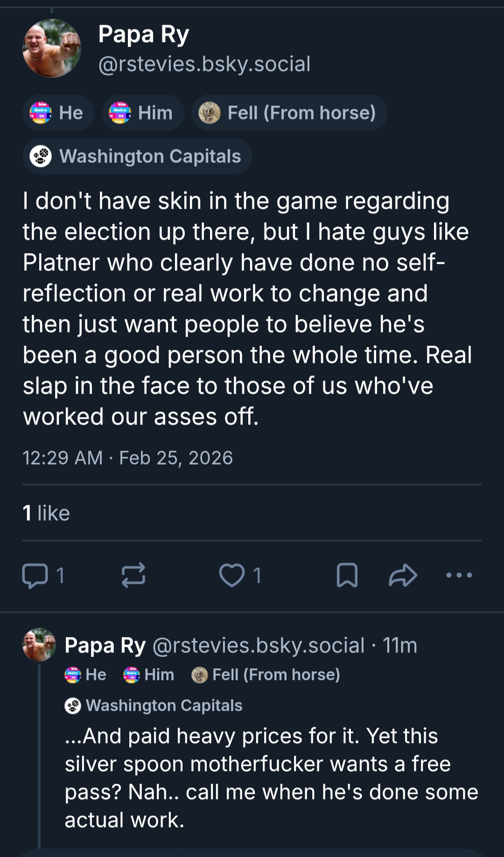The image size is (504, 857).
Task: Open Papa Ry's large profile avatar
Action: pos(51,48)
